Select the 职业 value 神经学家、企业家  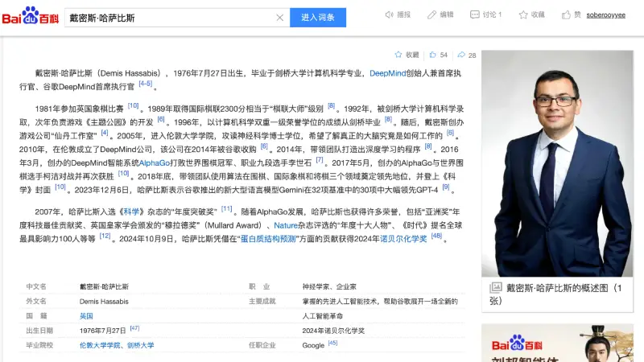click(x=329, y=287)
